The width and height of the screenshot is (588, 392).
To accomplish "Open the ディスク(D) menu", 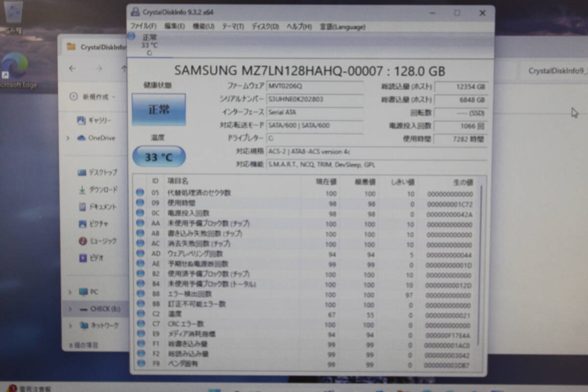I will (265, 26).
